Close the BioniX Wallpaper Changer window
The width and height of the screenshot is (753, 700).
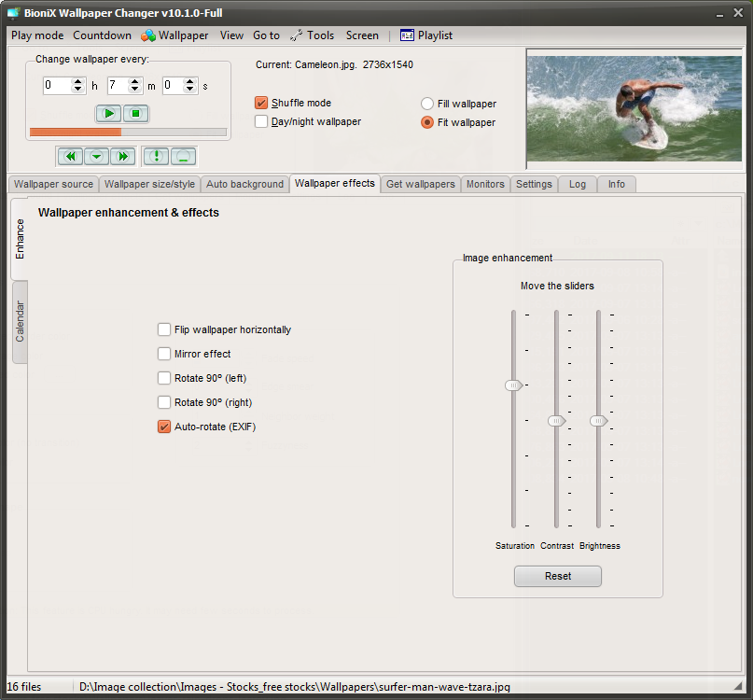click(x=738, y=13)
